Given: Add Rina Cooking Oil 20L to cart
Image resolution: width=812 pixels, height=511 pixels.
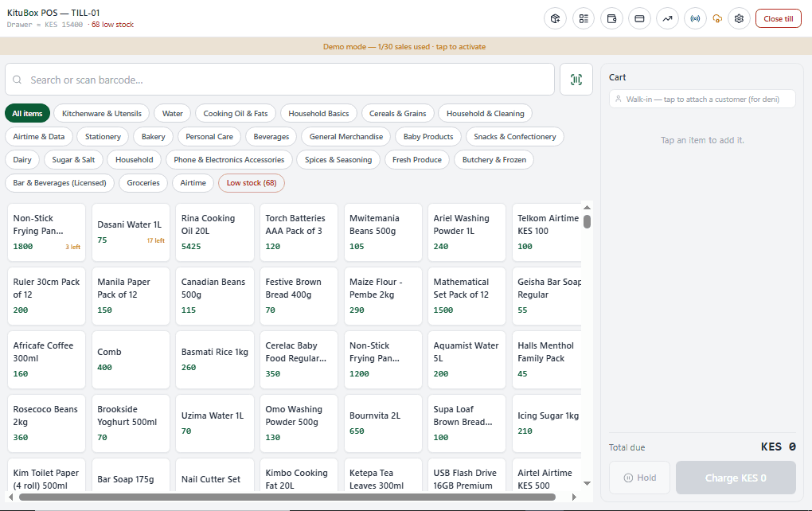Looking at the screenshot, I should (215, 232).
